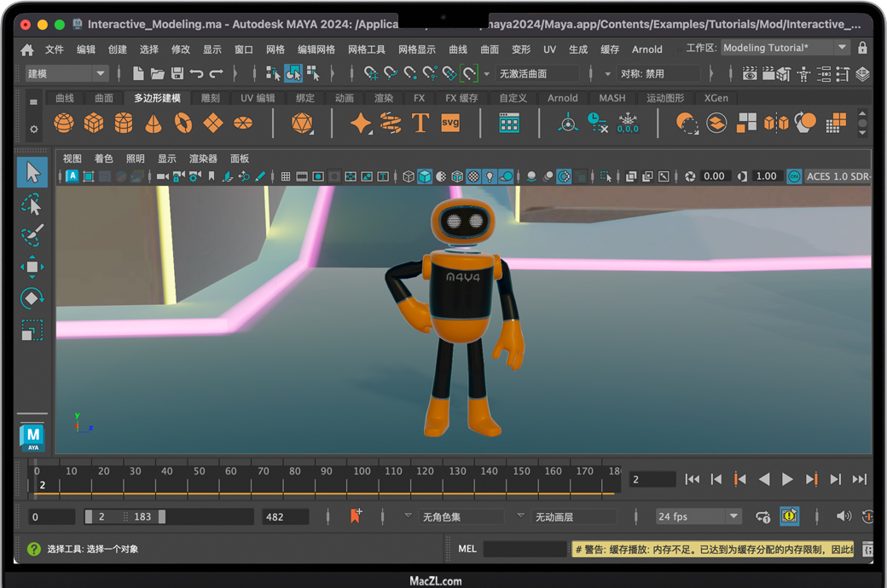Activate the Rotate tool in toolbox

[x=32, y=298]
